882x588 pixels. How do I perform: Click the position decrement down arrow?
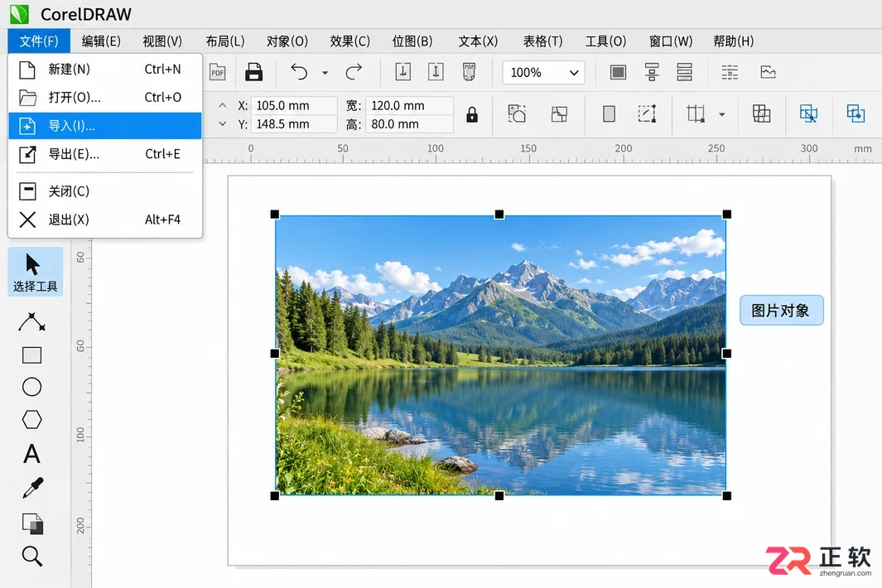tap(222, 123)
